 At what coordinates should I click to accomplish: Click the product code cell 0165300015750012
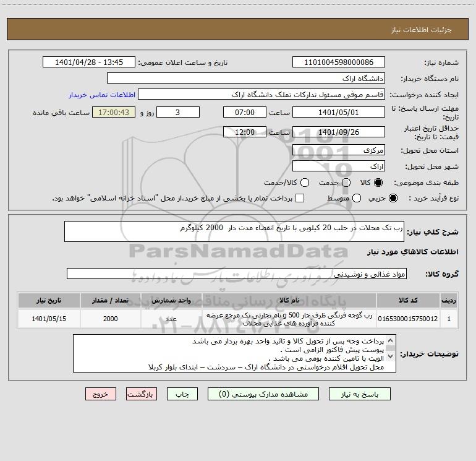coord(408,319)
